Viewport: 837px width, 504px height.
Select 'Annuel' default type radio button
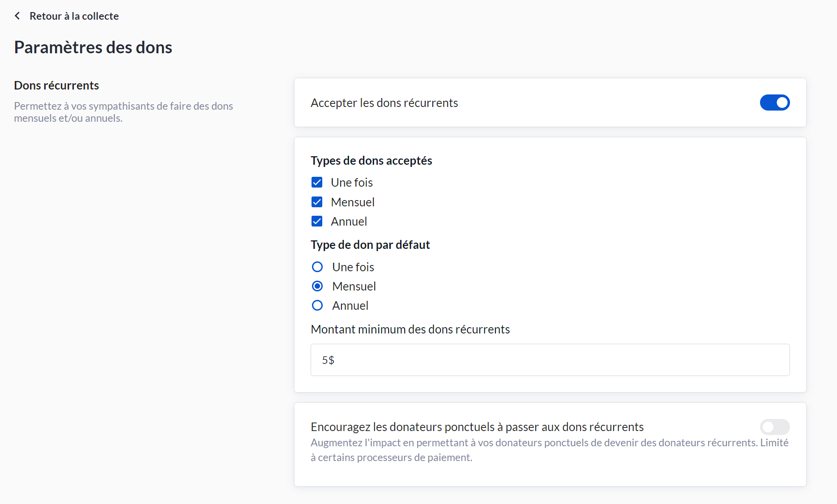click(317, 305)
